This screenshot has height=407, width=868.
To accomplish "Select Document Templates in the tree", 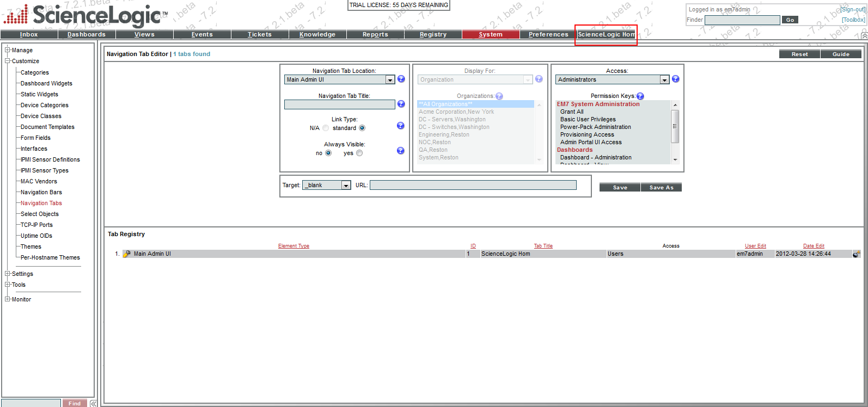I will pos(47,127).
